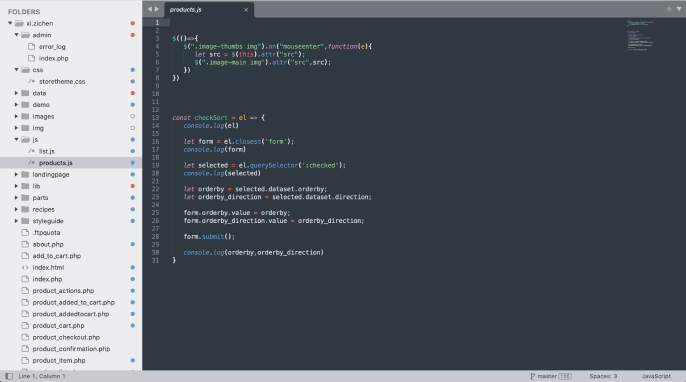Click the styleguide folder icon
The height and width of the screenshot is (382, 686).
[x=25, y=221]
